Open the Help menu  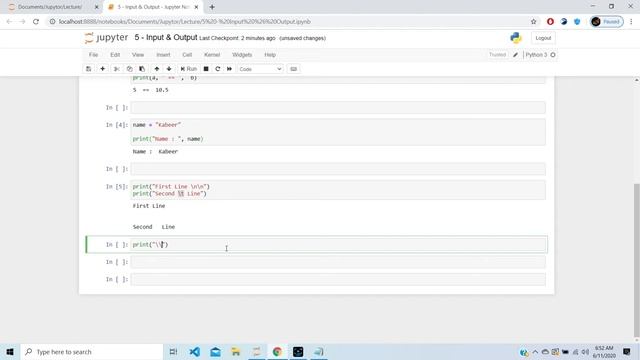tap(270, 55)
